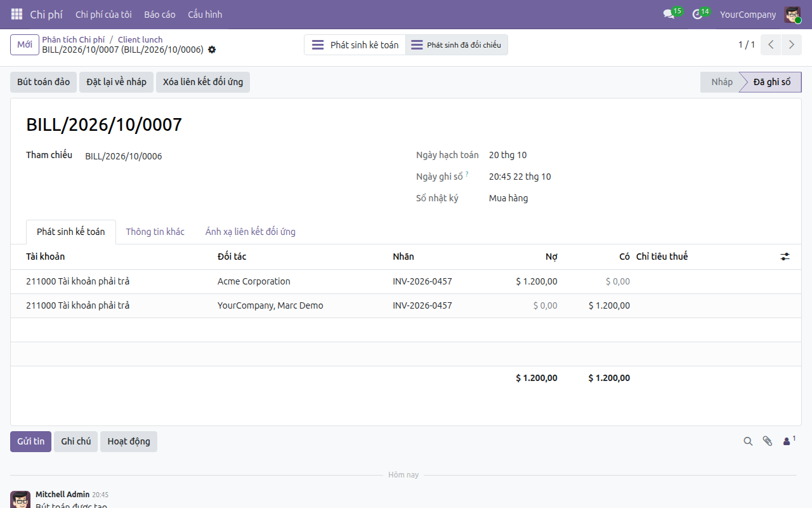
Task: Go to next record arrow
Action: point(791,44)
